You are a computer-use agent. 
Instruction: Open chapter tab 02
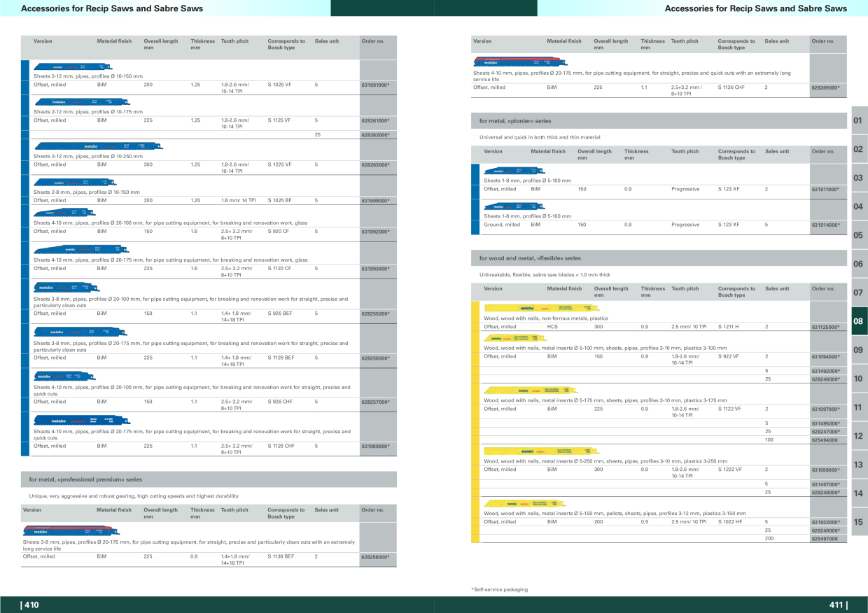point(858,149)
